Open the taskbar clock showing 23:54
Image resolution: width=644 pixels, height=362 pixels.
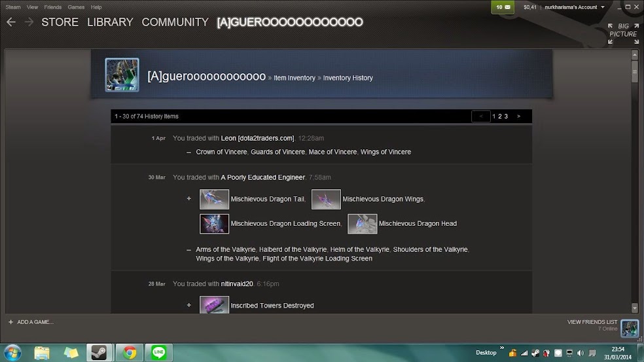(x=618, y=353)
